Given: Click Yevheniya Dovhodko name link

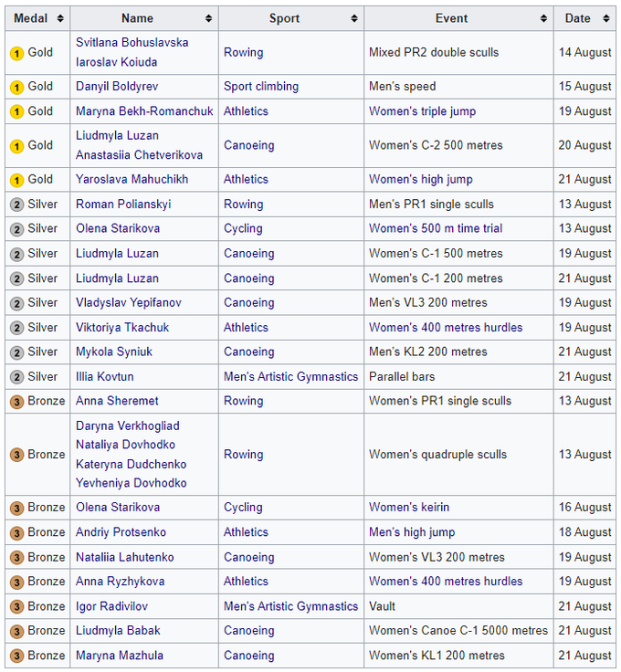Looking at the screenshot, I should click(x=131, y=483).
